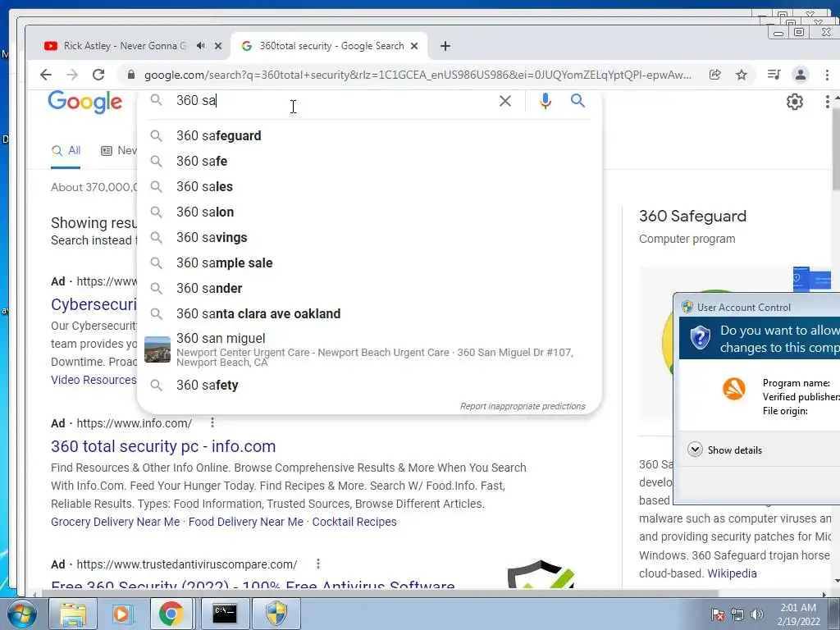Image resolution: width=840 pixels, height=630 pixels.
Task: Open the share this page icon
Action: [x=715, y=75]
